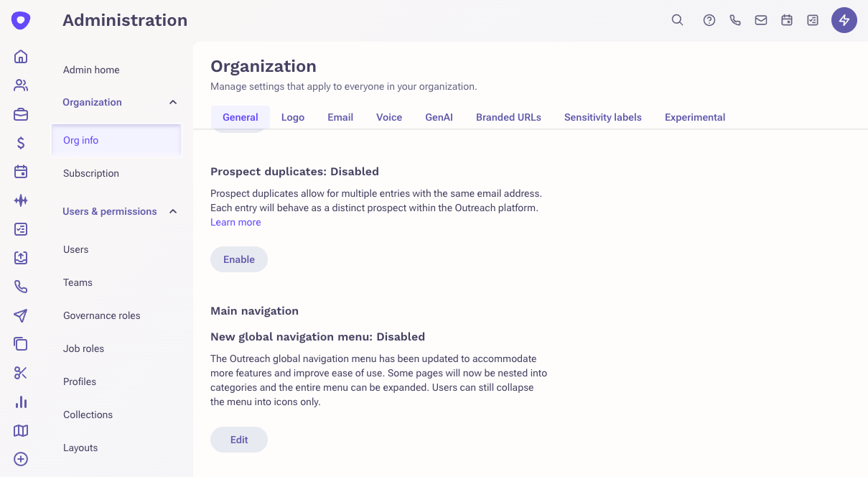Open the phone calls icon in top bar

click(x=735, y=20)
